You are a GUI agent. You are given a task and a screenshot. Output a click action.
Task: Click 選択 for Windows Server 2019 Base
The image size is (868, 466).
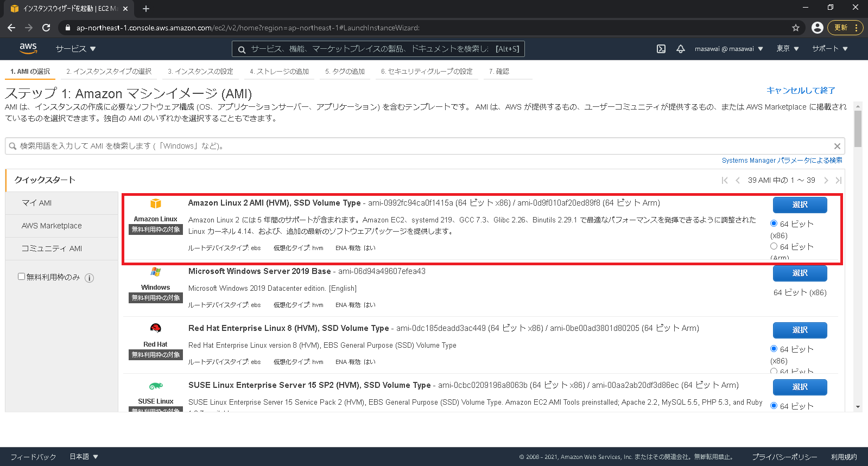[800, 273]
